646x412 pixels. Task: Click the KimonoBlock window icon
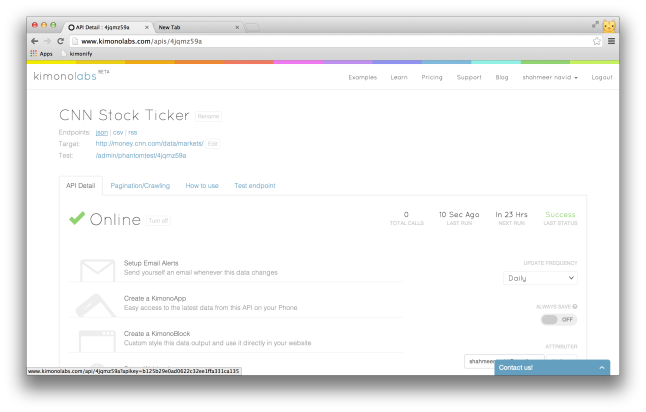coord(97,338)
